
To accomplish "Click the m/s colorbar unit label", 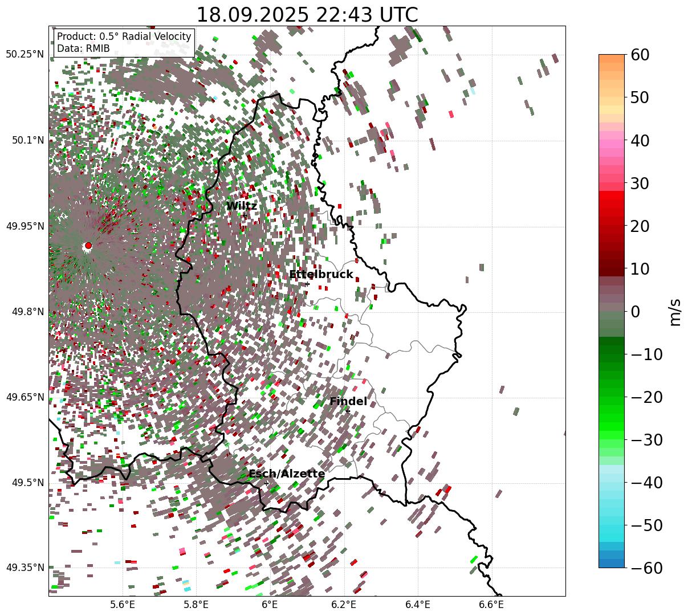I will 675,311.
